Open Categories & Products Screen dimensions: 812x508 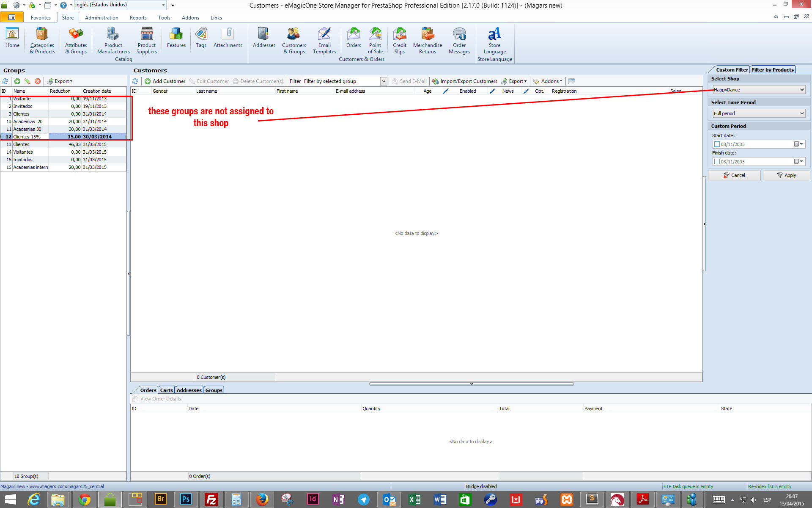(x=42, y=41)
